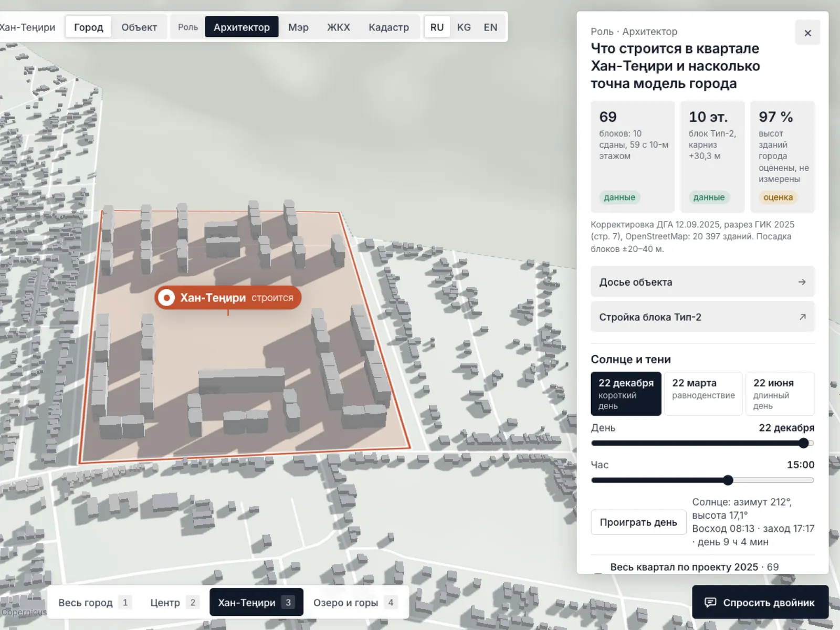Click the Солнце и тени heading
Screen dimensions: 840x630
(631, 359)
